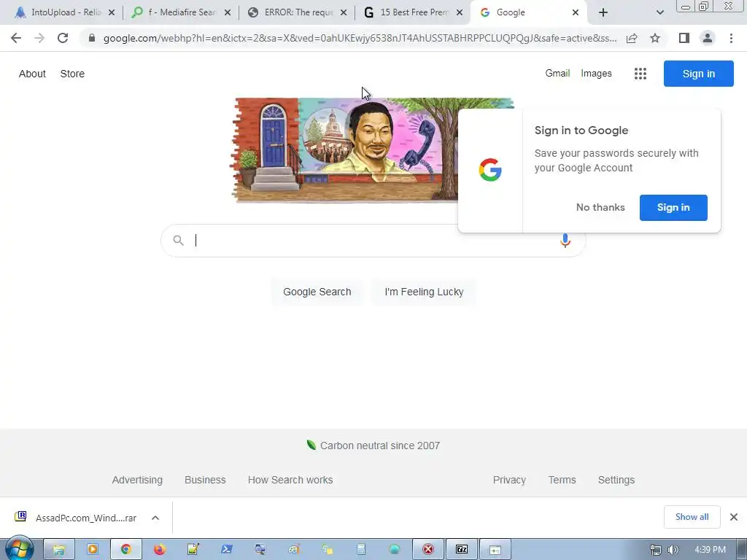Viewport: 747px width, 560px height.
Task: Close the Mediafire Search tab
Action: coord(228,13)
